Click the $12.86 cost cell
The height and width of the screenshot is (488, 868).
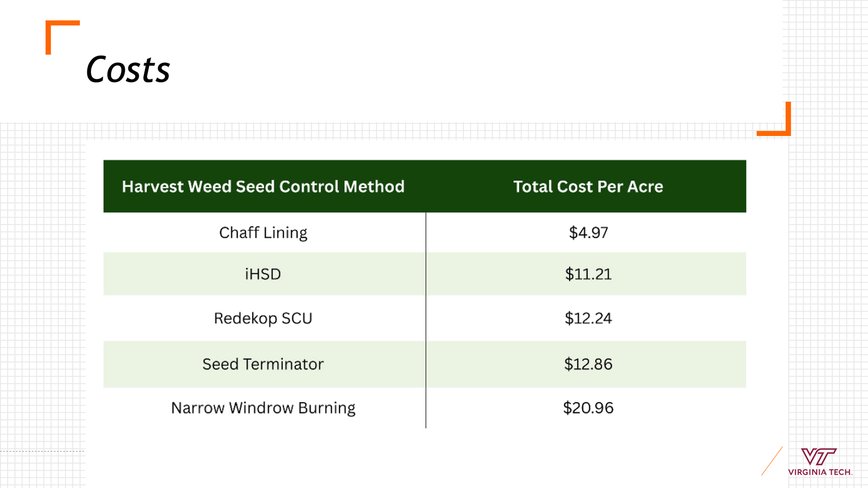click(588, 364)
